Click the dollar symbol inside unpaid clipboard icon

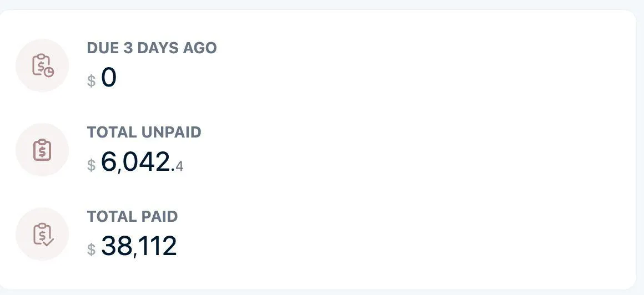(x=42, y=152)
